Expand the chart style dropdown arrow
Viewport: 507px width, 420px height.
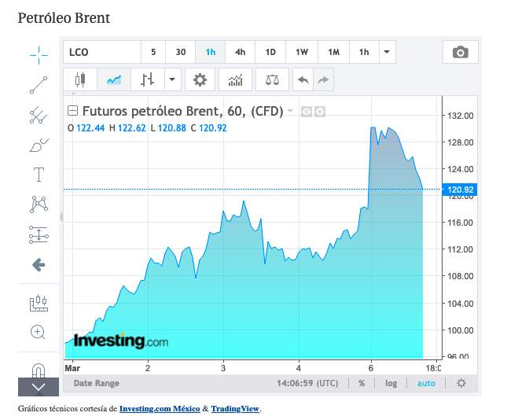click(171, 79)
